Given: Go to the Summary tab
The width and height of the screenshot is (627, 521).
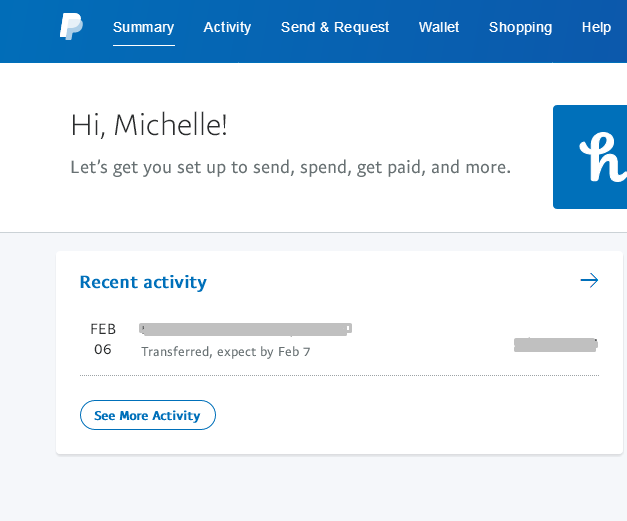Looking at the screenshot, I should pyautogui.click(x=143, y=27).
